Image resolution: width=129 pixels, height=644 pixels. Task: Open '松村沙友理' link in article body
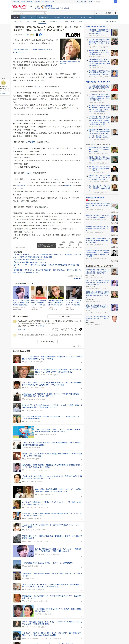21,185
